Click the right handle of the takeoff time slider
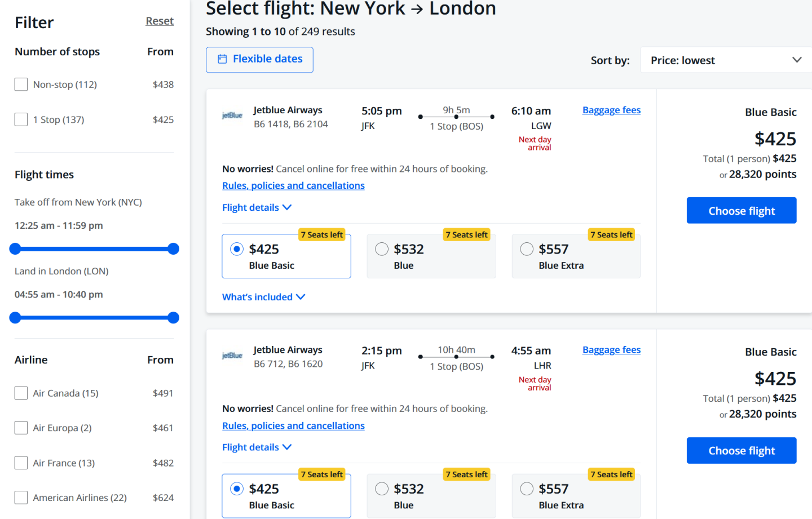The width and height of the screenshot is (812, 519). (174, 249)
